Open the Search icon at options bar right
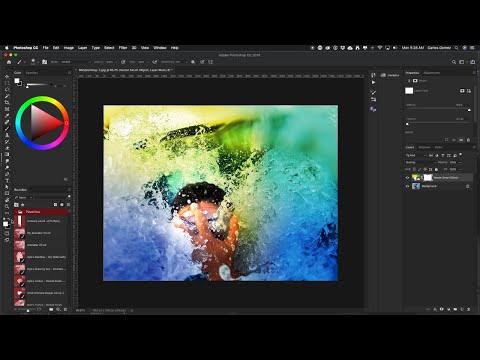Image resolution: width=480 pixels, height=360 pixels. (x=454, y=62)
